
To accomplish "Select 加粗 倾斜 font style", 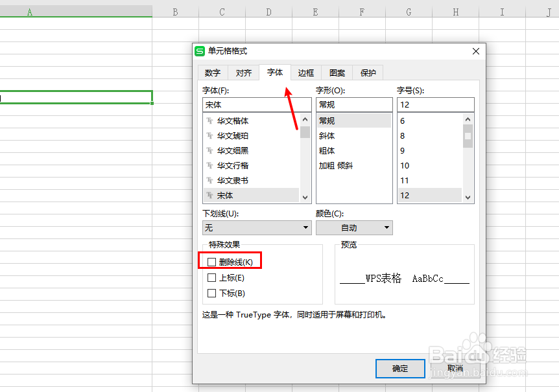I will point(354,166).
